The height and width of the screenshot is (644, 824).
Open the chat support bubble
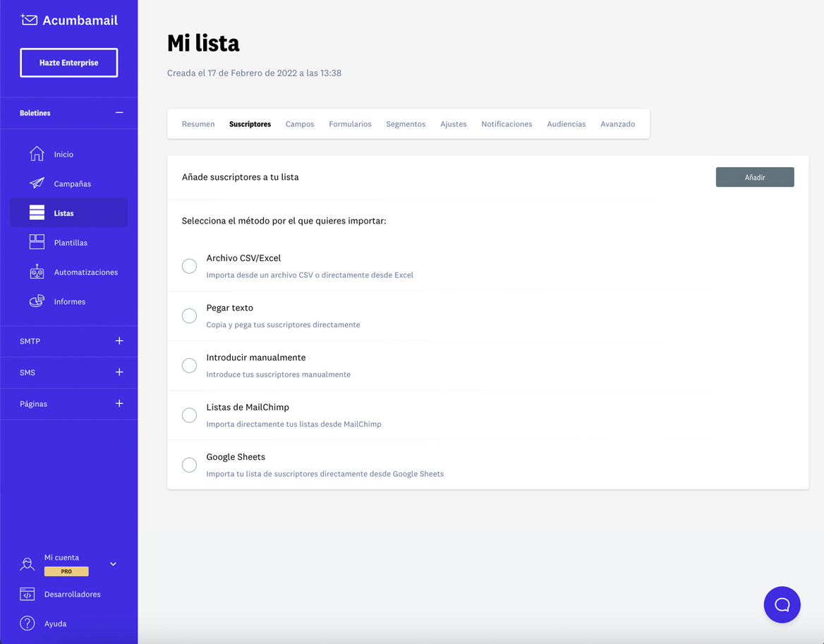click(782, 604)
